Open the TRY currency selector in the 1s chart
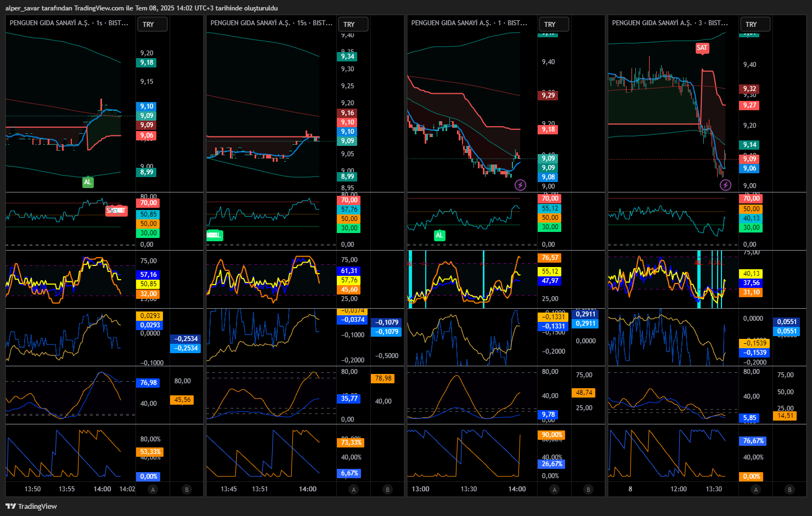This screenshot has height=516, width=812. tap(152, 24)
